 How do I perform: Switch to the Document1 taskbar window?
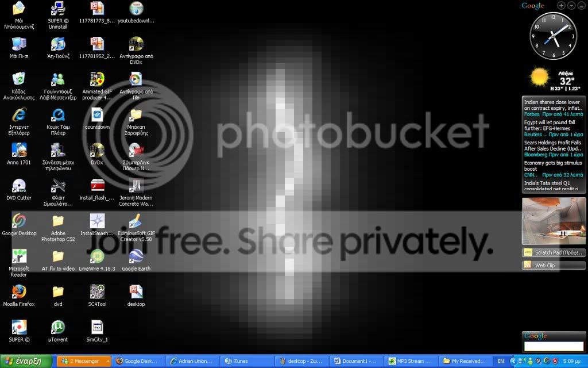click(356, 361)
